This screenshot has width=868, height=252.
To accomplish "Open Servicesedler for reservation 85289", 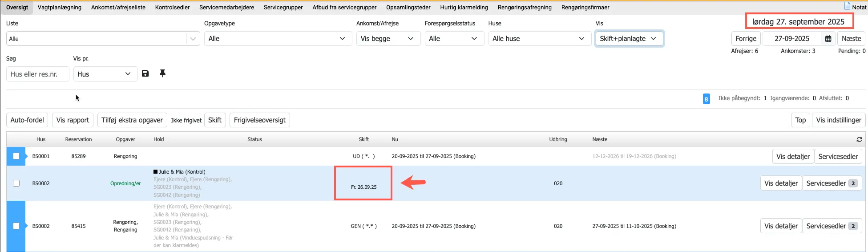I will coord(838,156).
